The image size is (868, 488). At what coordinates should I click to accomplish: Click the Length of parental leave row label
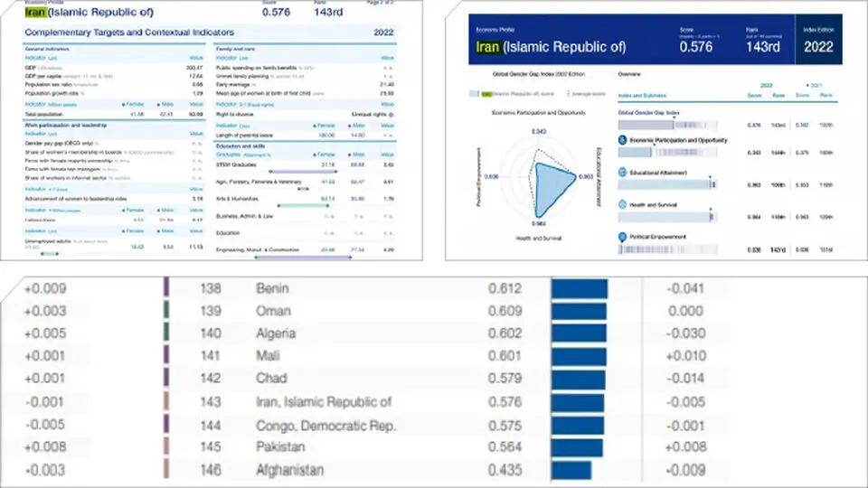tap(244, 136)
